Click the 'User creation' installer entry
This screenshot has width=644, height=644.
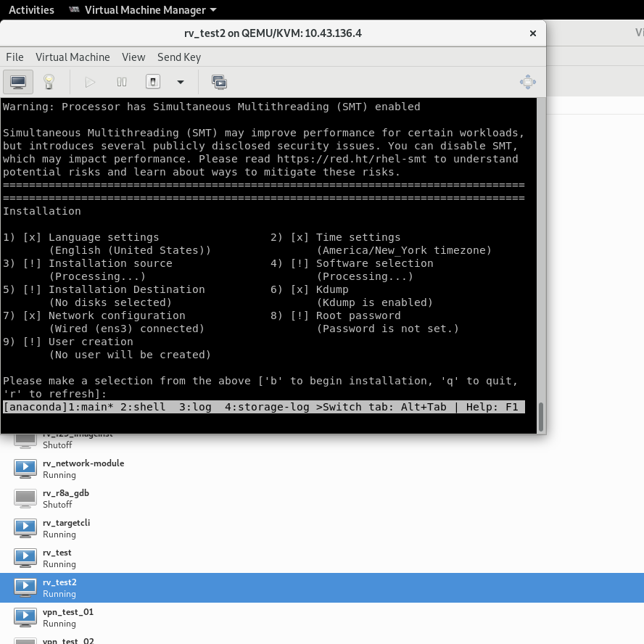91,342
